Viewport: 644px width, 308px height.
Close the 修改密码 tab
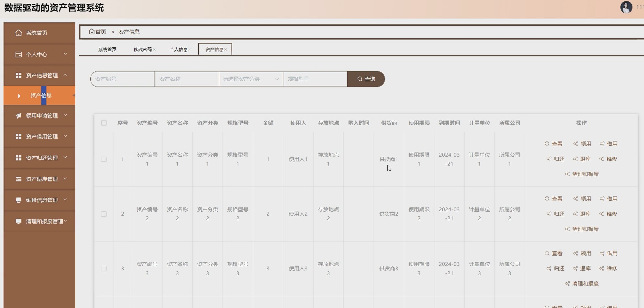pos(154,49)
